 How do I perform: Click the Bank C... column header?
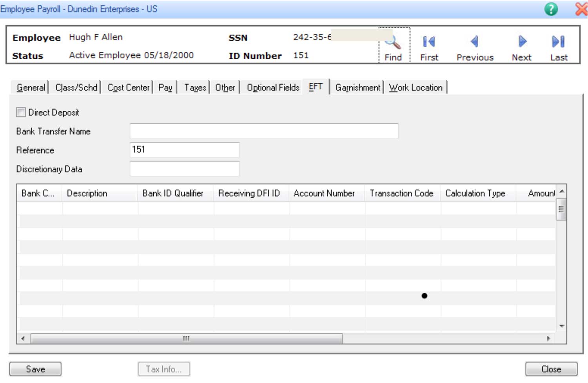pyautogui.click(x=39, y=193)
